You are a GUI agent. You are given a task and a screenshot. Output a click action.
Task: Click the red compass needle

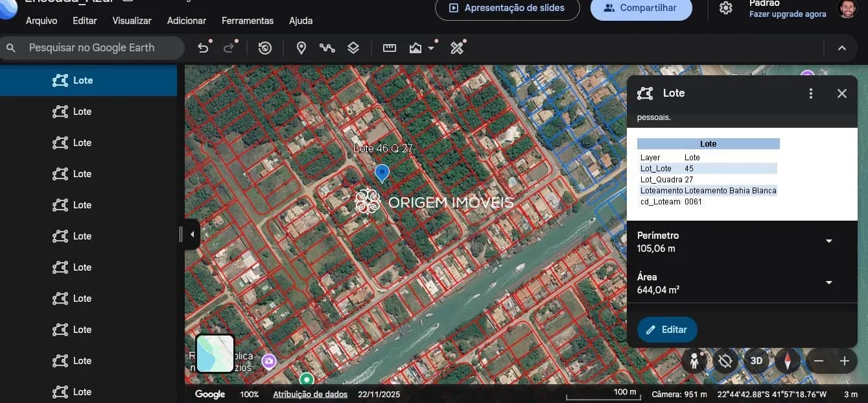tap(788, 361)
